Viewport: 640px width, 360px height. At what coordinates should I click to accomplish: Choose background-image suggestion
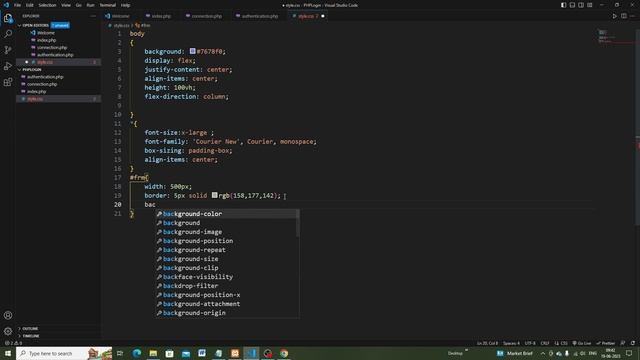[x=227, y=232]
